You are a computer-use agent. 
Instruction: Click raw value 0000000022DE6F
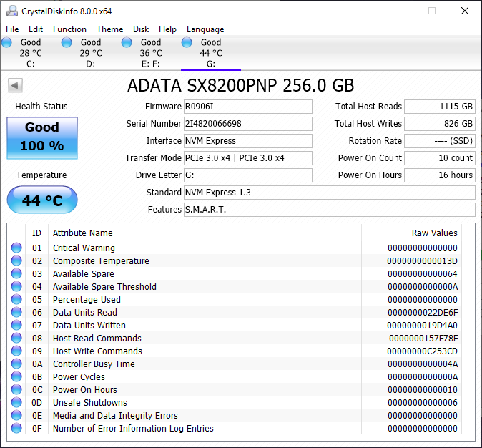click(423, 312)
